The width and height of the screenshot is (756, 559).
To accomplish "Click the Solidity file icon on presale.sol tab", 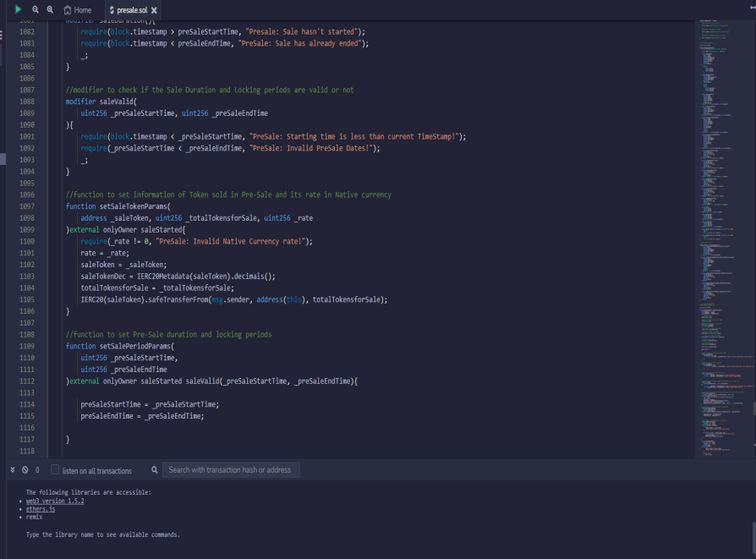I will click(112, 10).
